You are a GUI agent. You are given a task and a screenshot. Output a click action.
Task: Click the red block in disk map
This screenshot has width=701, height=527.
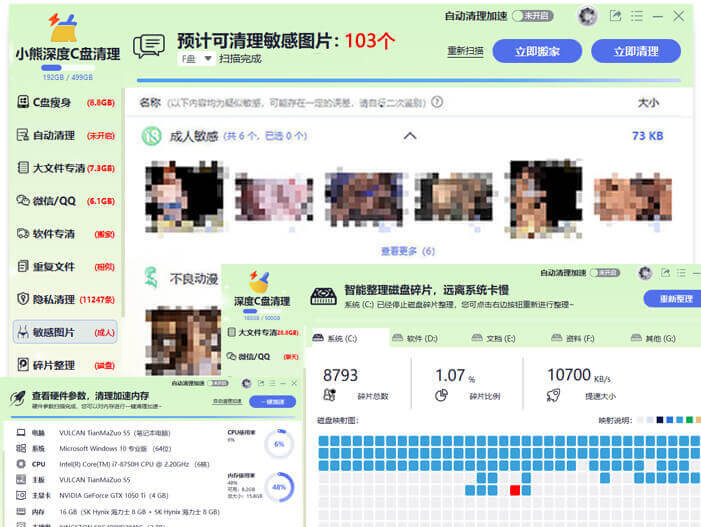[x=515, y=490]
